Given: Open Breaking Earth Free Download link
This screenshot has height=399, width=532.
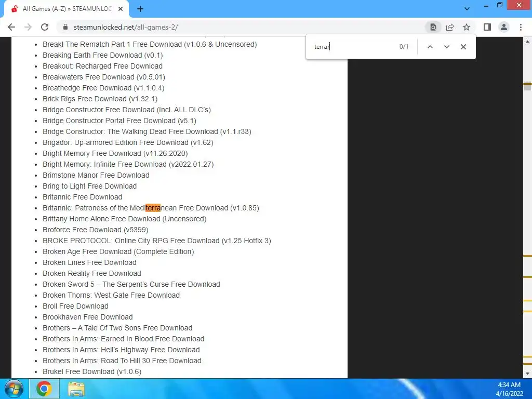Looking at the screenshot, I should coord(102,55).
